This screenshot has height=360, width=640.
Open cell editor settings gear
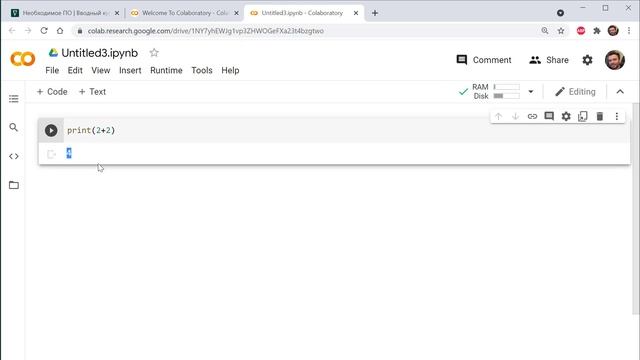(566, 116)
